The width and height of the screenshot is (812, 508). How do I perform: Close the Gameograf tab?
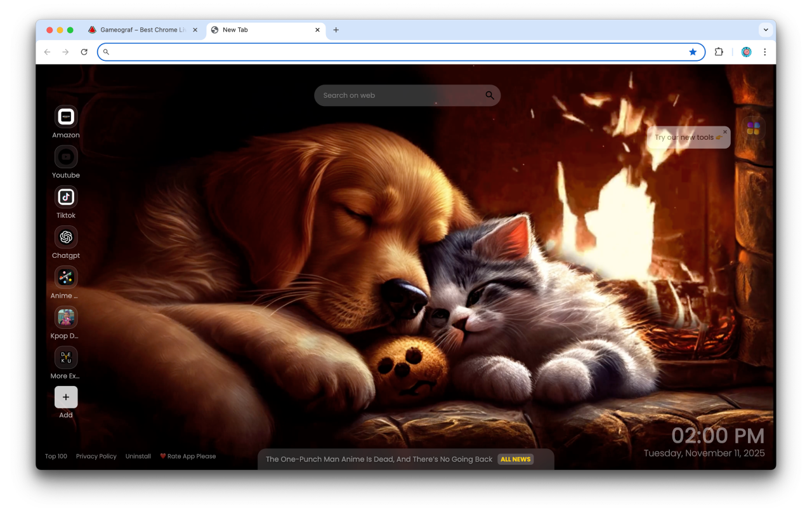pyautogui.click(x=195, y=30)
